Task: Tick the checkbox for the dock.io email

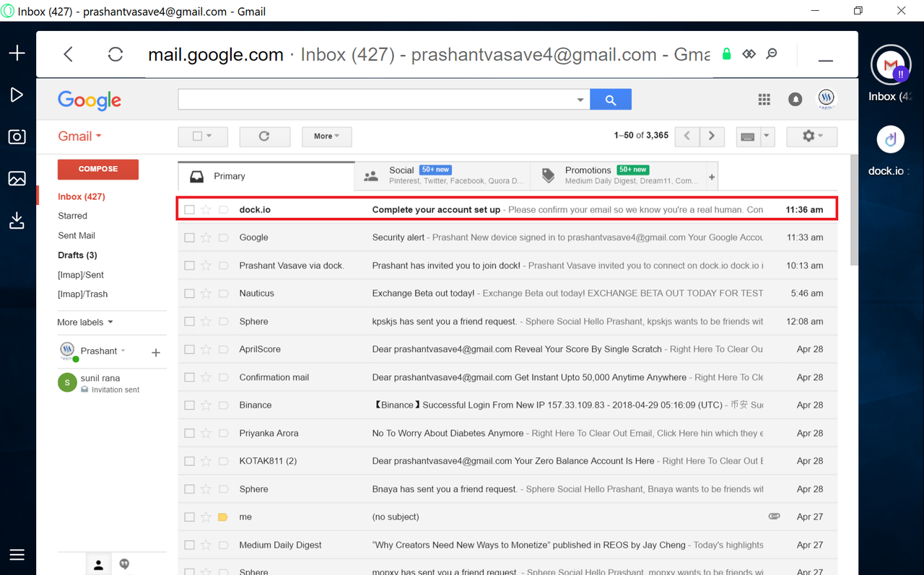Action: [x=189, y=210]
